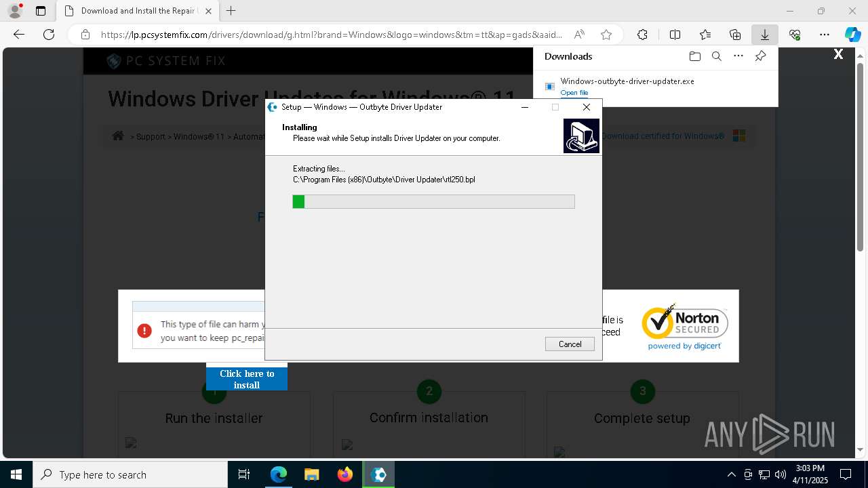The image size is (868, 488).
Task: Open file link for Windows-outbyte-driver-updater.exe
Action: (x=574, y=93)
